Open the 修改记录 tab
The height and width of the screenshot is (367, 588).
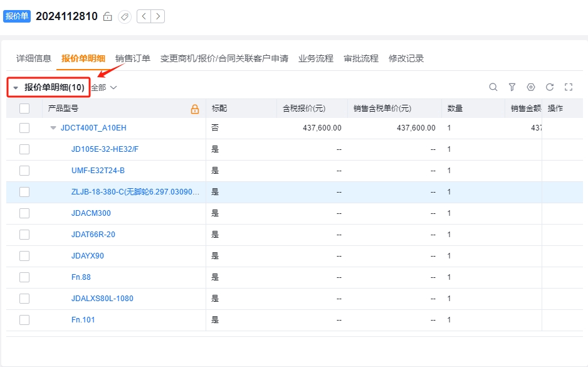[x=406, y=58]
